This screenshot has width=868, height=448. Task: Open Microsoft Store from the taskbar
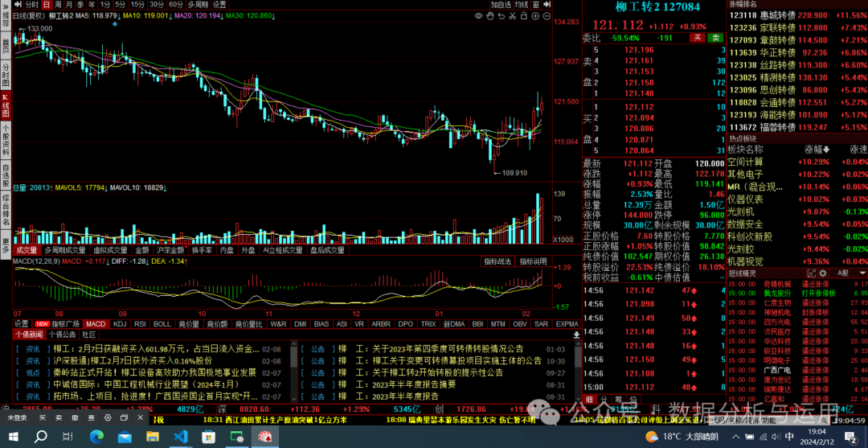[209, 437]
